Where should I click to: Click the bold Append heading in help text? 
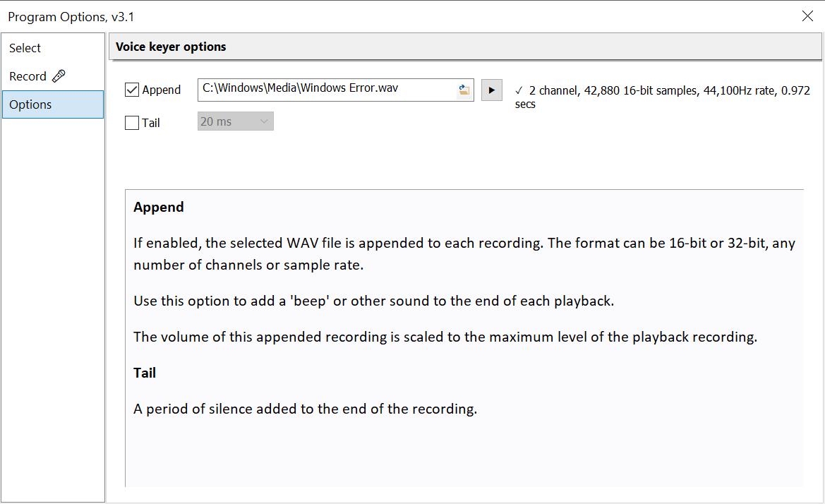click(x=159, y=207)
